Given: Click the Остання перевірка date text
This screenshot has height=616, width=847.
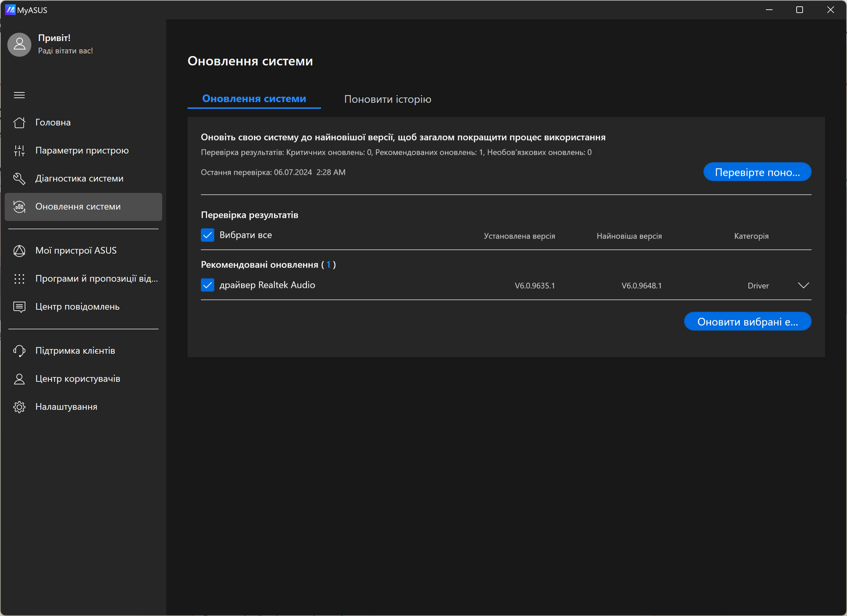Looking at the screenshot, I should pyautogui.click(x=273, y=173).
